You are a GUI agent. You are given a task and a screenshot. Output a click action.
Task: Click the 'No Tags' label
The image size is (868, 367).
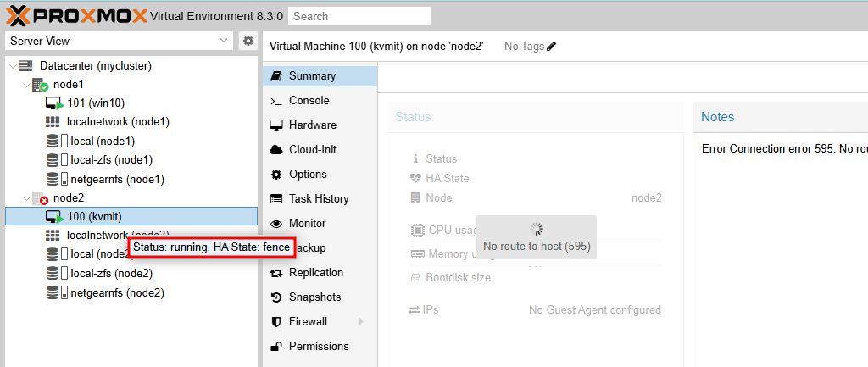[524, 47]
